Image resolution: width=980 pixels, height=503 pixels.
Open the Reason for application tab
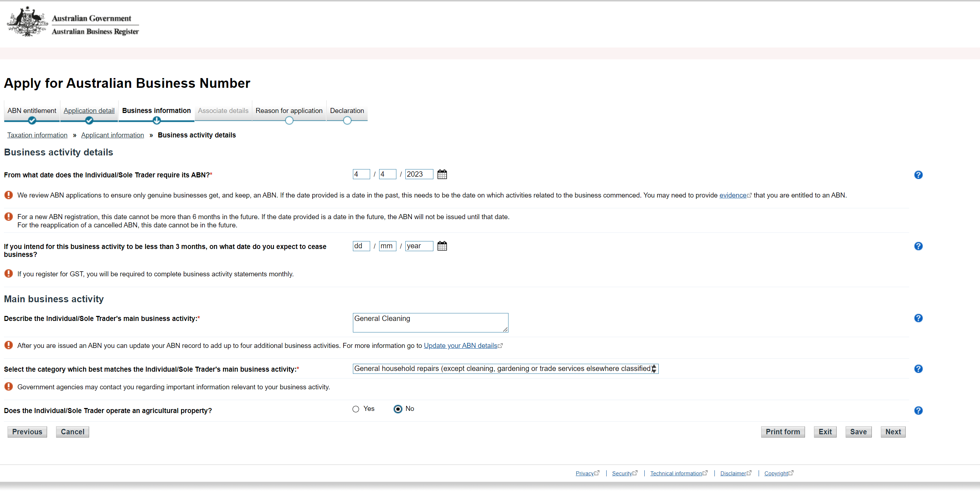pyautogui.click(x=289, y=111)
